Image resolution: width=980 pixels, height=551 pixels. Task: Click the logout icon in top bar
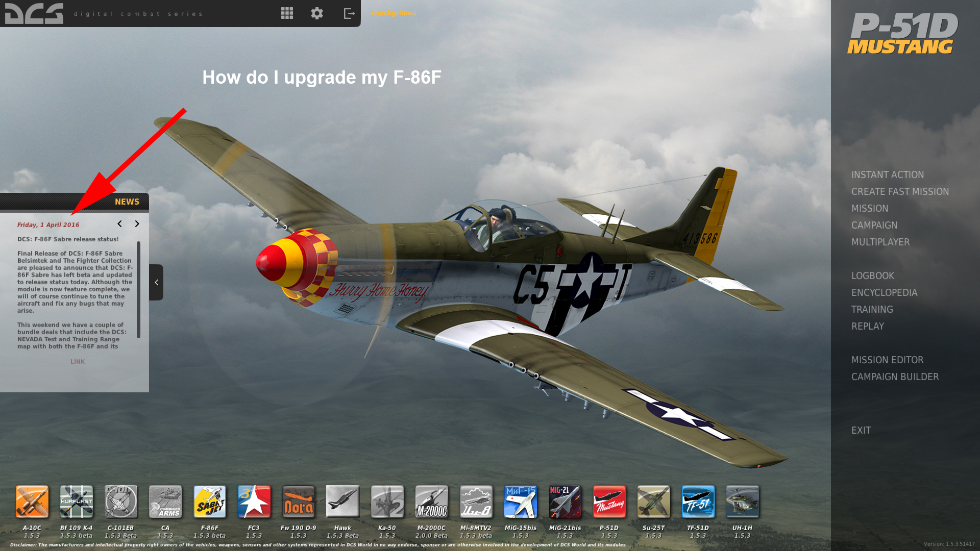click(x=349, y=13)
